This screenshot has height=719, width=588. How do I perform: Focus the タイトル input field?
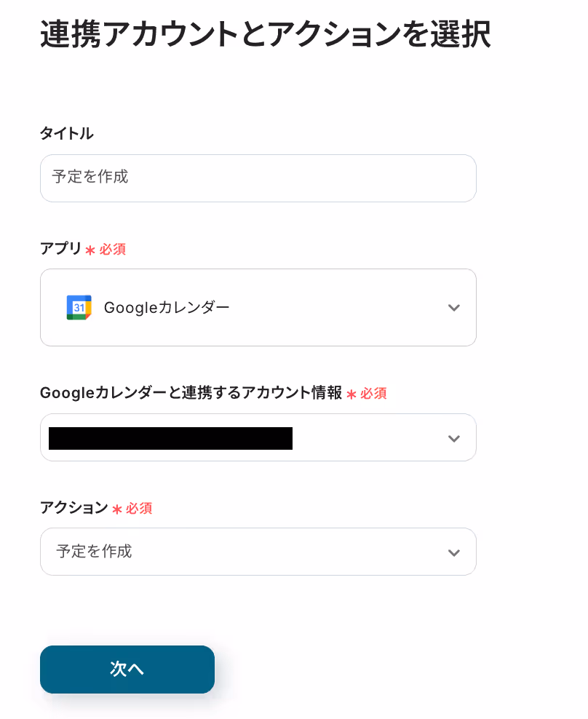258,178
